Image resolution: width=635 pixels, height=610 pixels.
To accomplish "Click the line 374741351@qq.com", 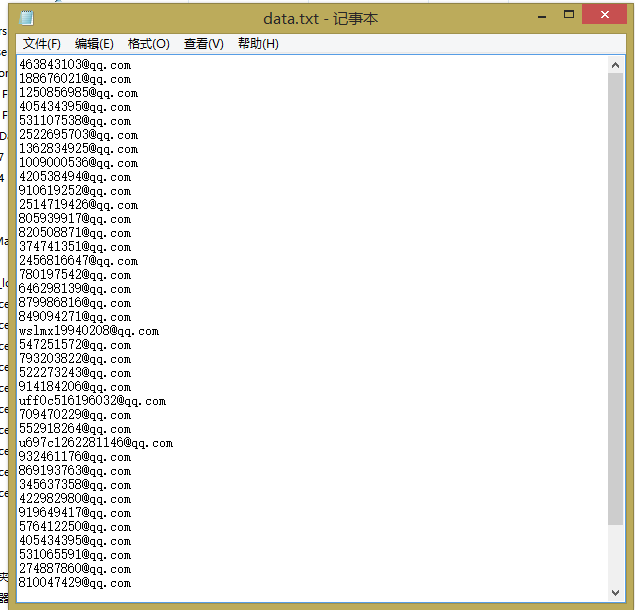I will 75,247.
